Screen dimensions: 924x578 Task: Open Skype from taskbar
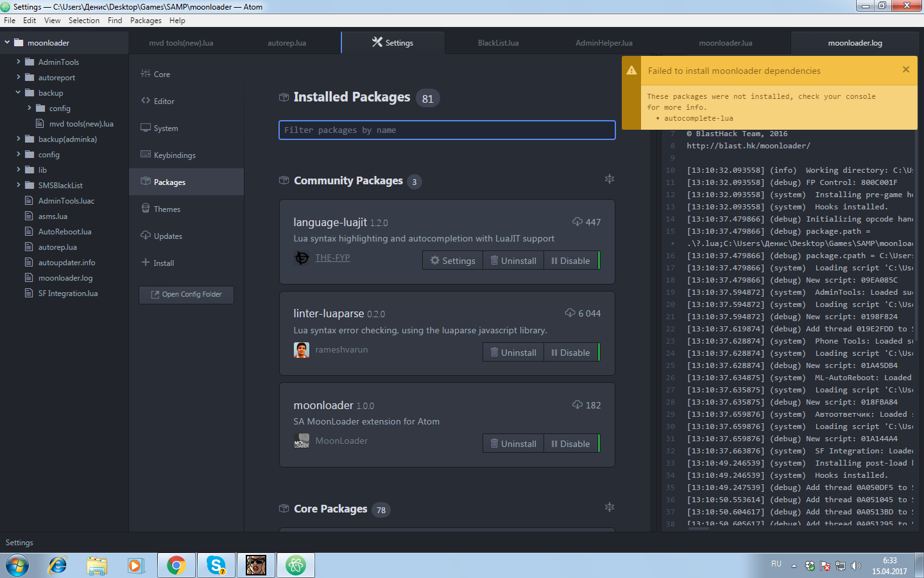click(216, 565)
